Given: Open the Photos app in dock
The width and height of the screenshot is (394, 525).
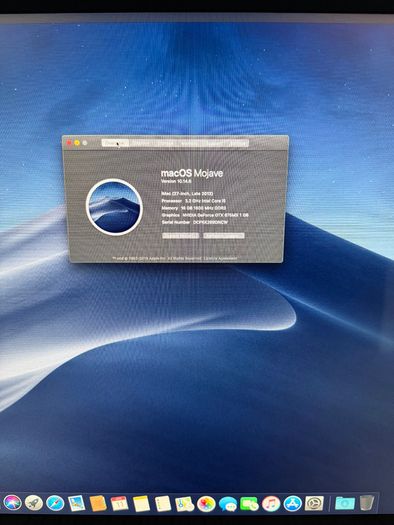Looking at the screenshot, I should point(206,504).
